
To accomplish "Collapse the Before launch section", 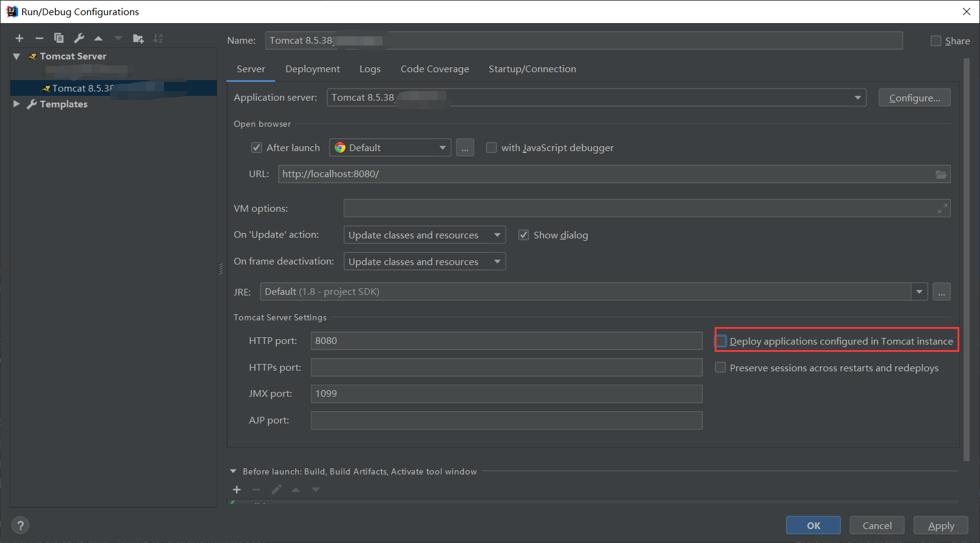I will click(233, 471).
